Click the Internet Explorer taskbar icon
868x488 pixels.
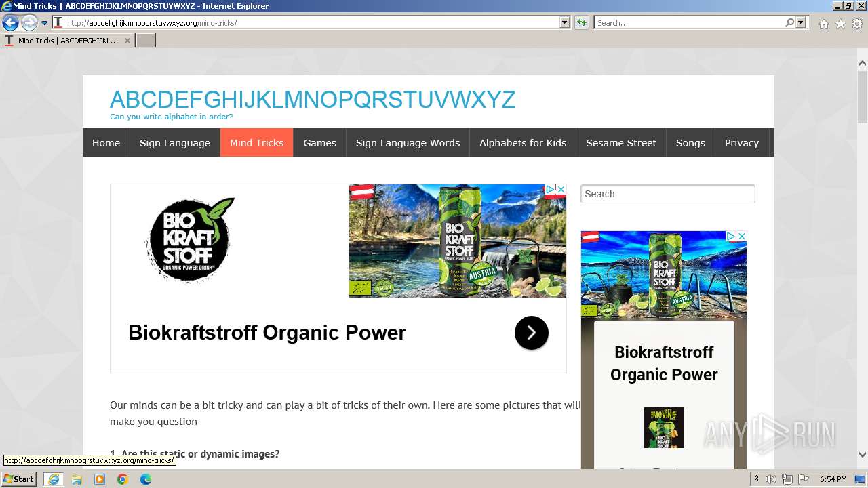pyautogui.click(x=53, y=479)
